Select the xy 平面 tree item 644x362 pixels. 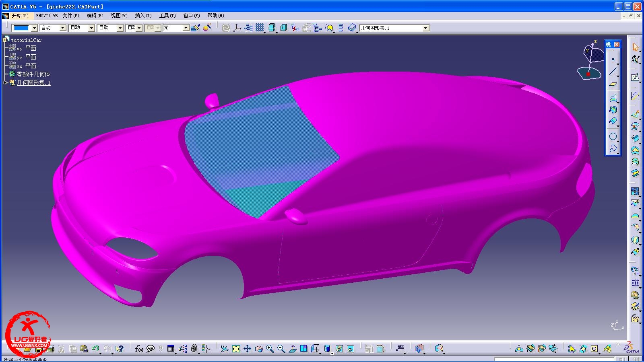coord(26,48)
